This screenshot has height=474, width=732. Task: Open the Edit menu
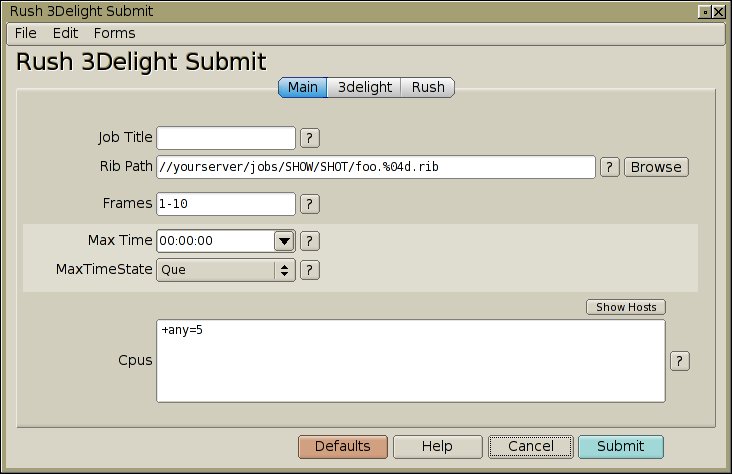click(65, 33)
